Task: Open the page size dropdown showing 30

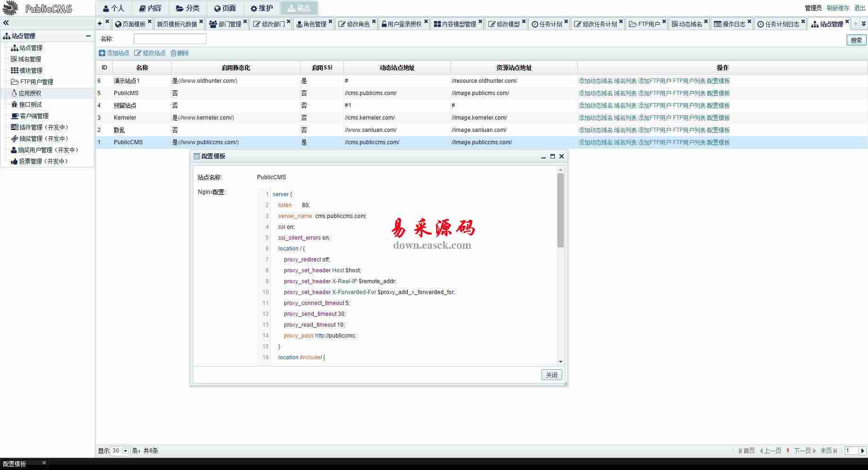Action: point(125,451)
